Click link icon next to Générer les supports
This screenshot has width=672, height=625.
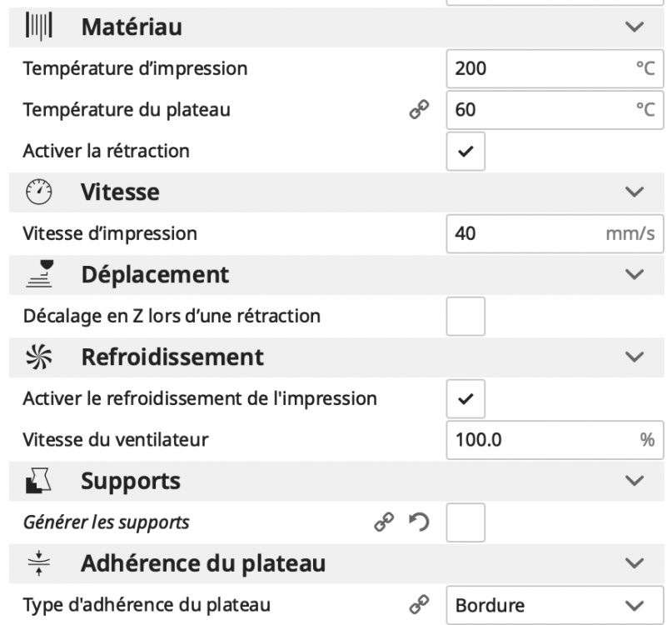click(x=383, y=523)
